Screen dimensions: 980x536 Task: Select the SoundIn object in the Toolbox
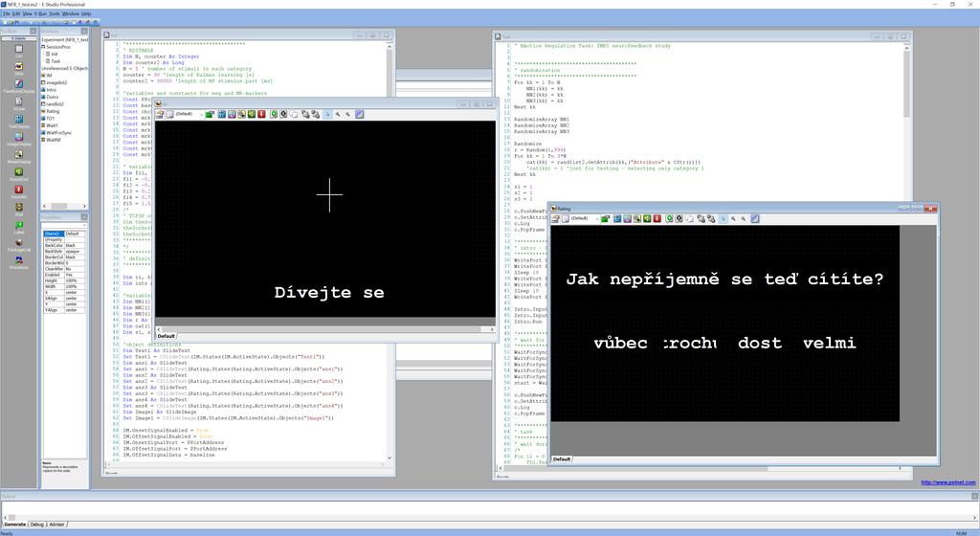click(x=19, y=190)
